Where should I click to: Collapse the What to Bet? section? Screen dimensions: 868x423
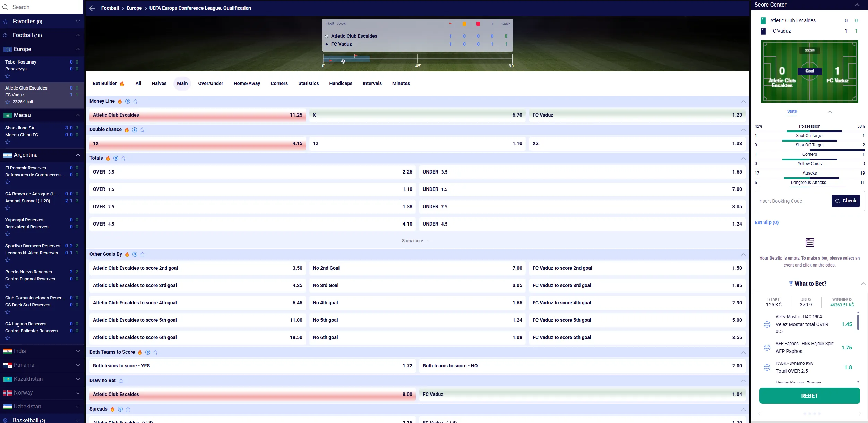click(x=863, y=284)
